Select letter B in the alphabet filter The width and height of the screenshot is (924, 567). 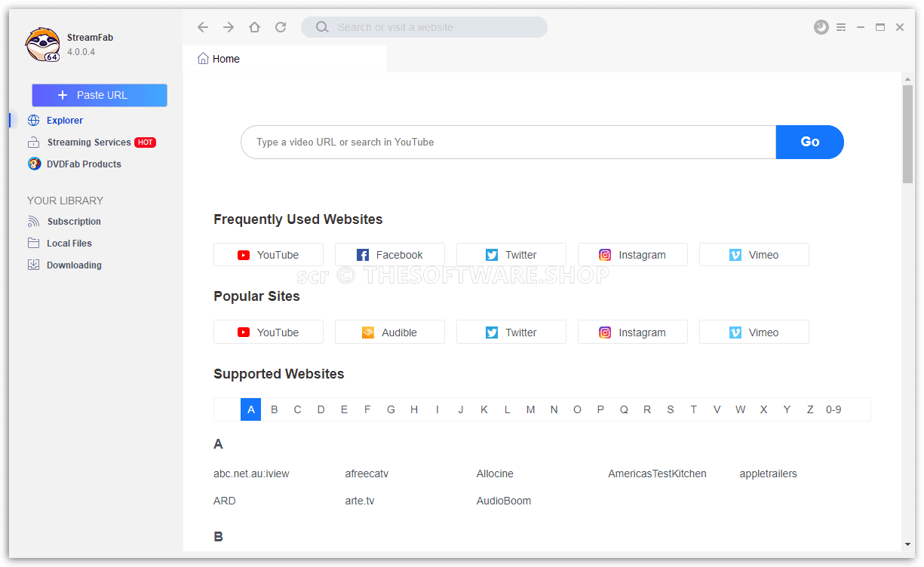point(275,409)
